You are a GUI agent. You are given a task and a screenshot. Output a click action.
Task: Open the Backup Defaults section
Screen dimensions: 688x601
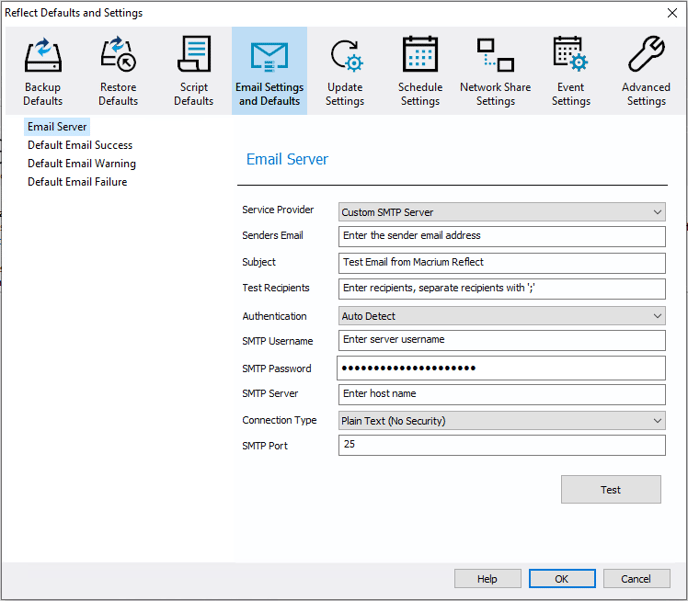click(43, 71)
